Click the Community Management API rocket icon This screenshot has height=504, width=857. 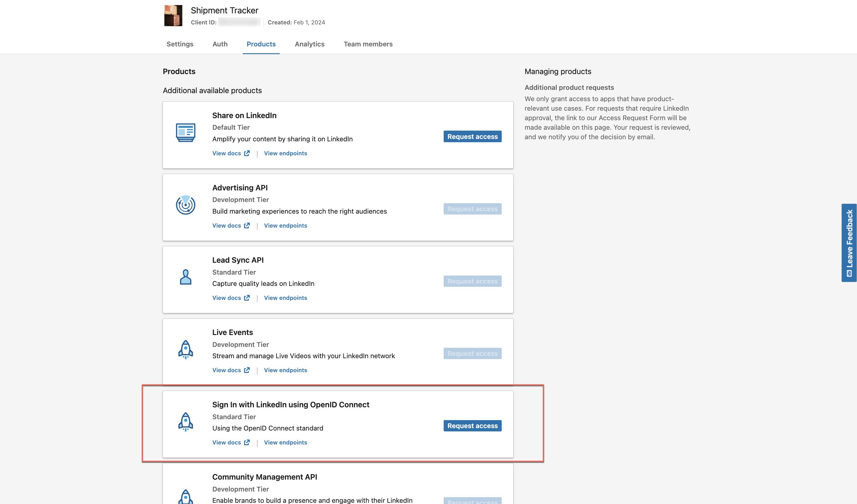pos(186,497)
